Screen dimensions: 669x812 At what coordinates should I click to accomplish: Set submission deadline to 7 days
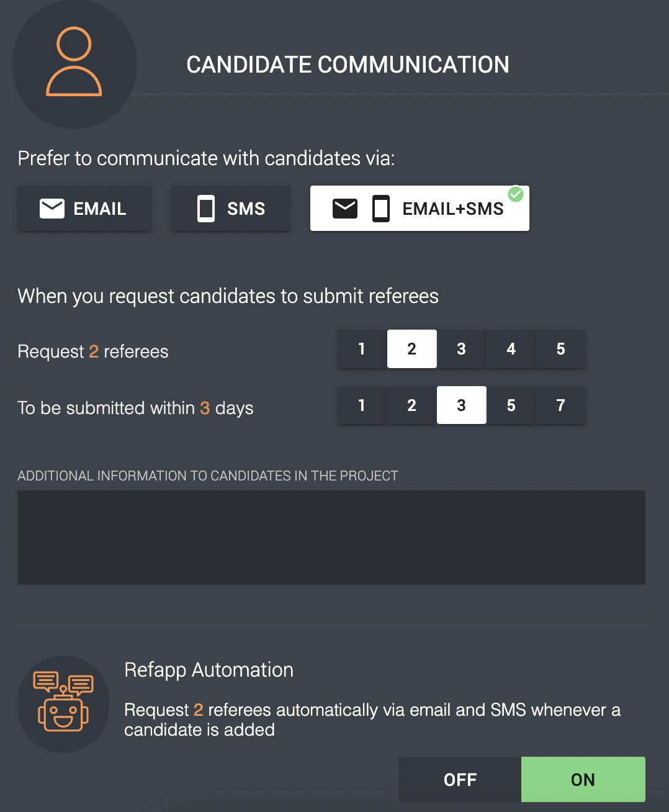561,405
